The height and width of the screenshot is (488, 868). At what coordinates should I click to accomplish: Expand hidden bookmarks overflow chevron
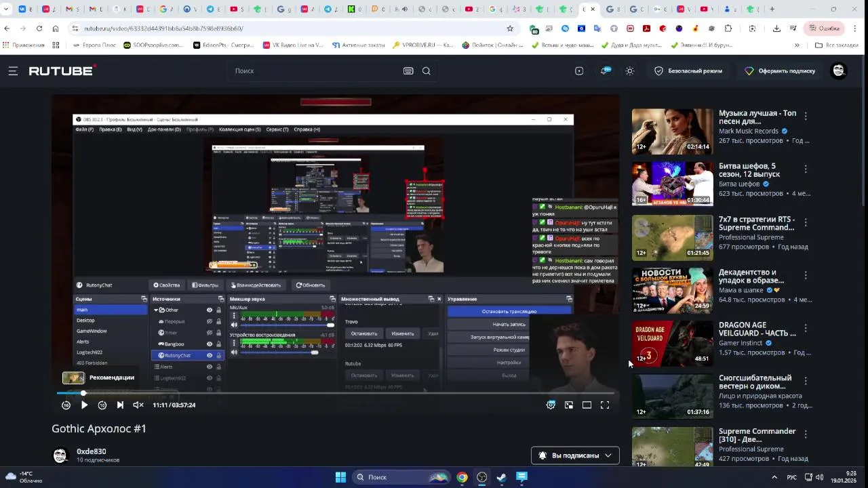[x=797, y=45]
